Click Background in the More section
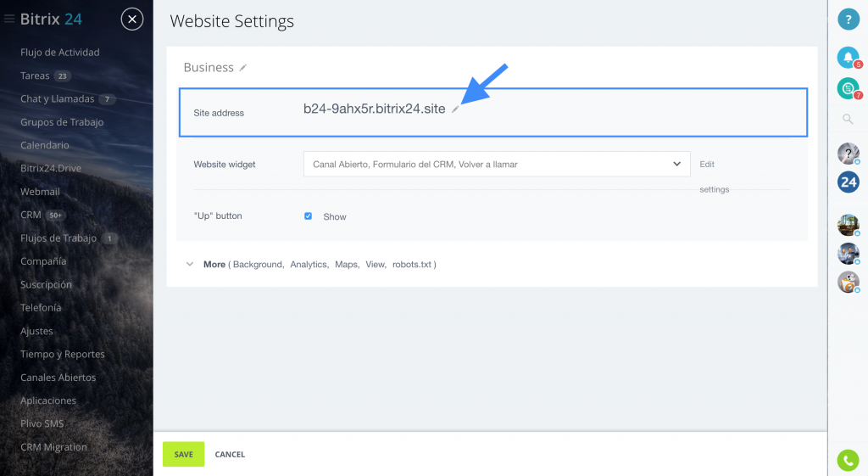 [x=258, y=265]
